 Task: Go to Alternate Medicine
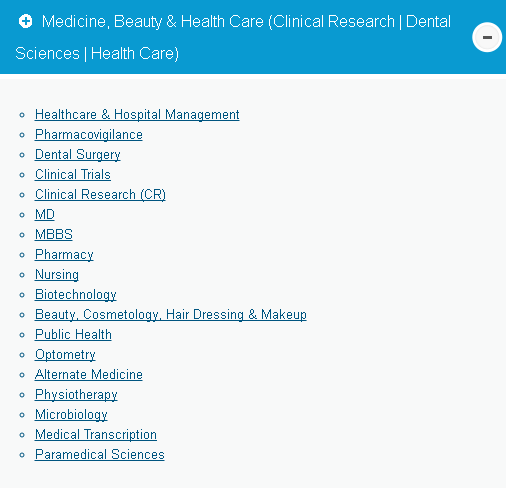(89, 375)
